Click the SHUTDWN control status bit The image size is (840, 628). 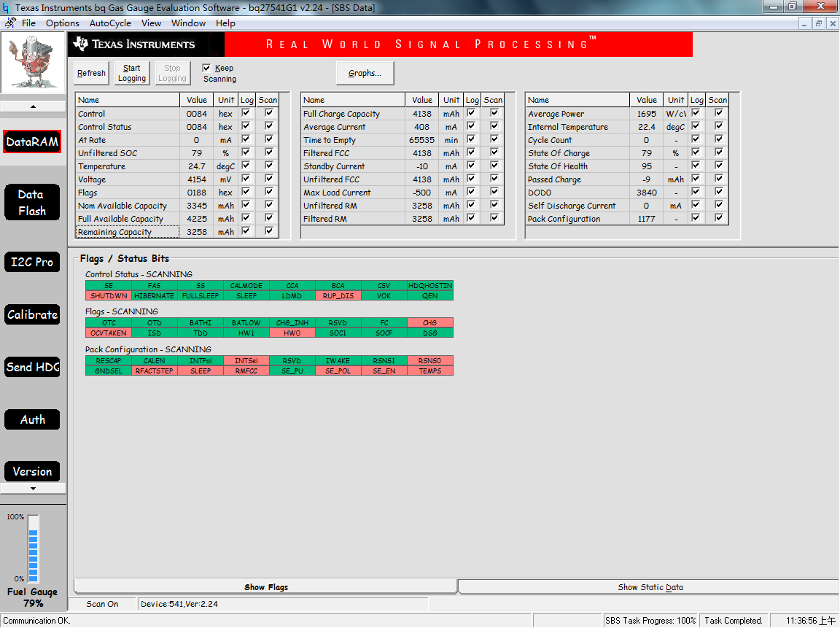[x=109, y=296]
